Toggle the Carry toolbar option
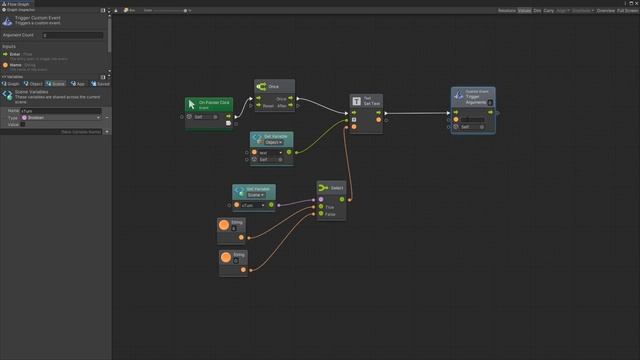640x360 pixels. click(549, 11)
